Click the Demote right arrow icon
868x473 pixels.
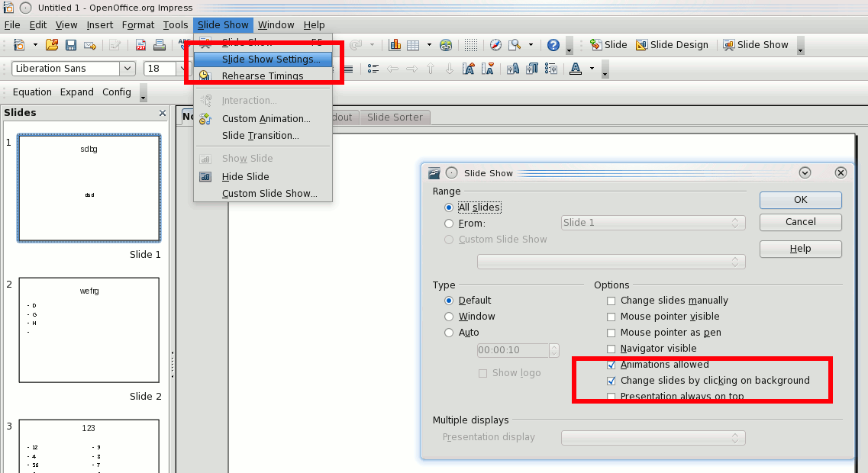point(411,69)
